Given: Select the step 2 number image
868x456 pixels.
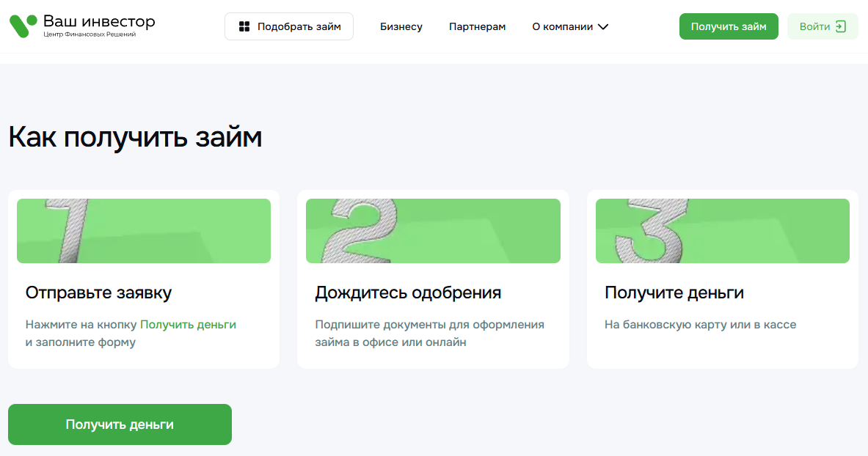Looking at the screenshot, I should 433,231.
